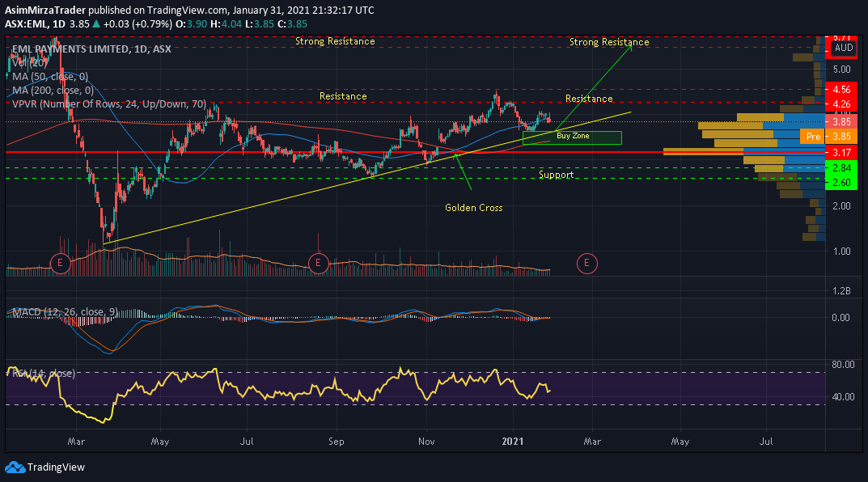Click the TradingView brand text

[x=56, y=467]
